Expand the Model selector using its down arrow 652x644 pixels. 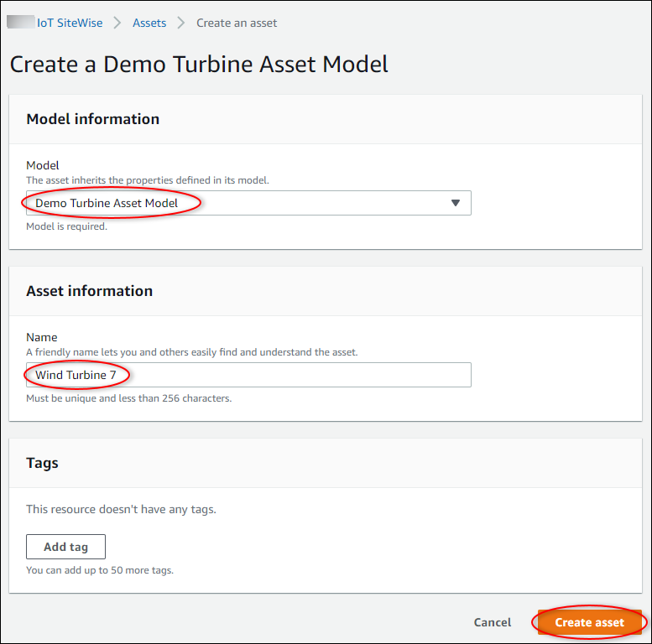pos(456,203)
